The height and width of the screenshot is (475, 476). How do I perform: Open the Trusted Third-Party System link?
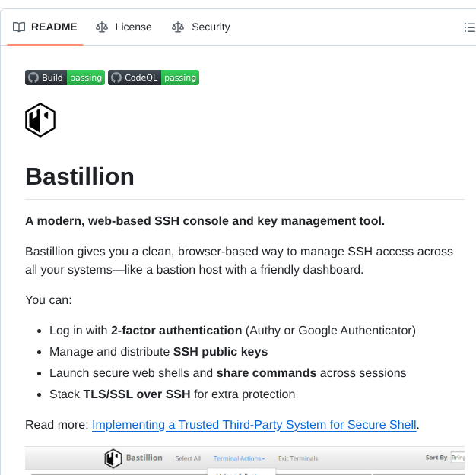coord(254,425)
